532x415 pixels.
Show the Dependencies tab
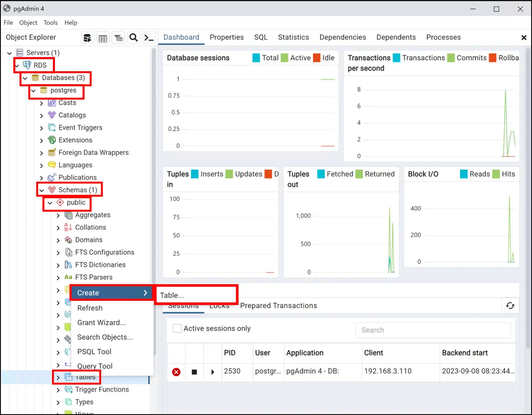tap(343, 37)
